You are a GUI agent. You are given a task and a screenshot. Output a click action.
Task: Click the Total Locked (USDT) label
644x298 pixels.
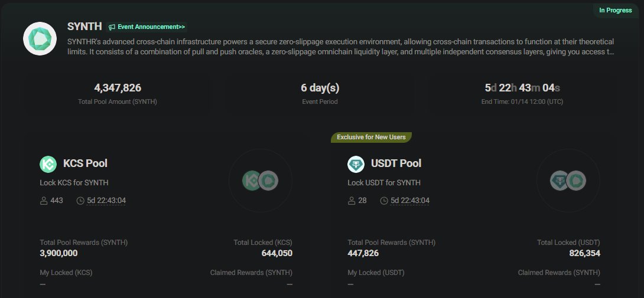coord(568,243)
